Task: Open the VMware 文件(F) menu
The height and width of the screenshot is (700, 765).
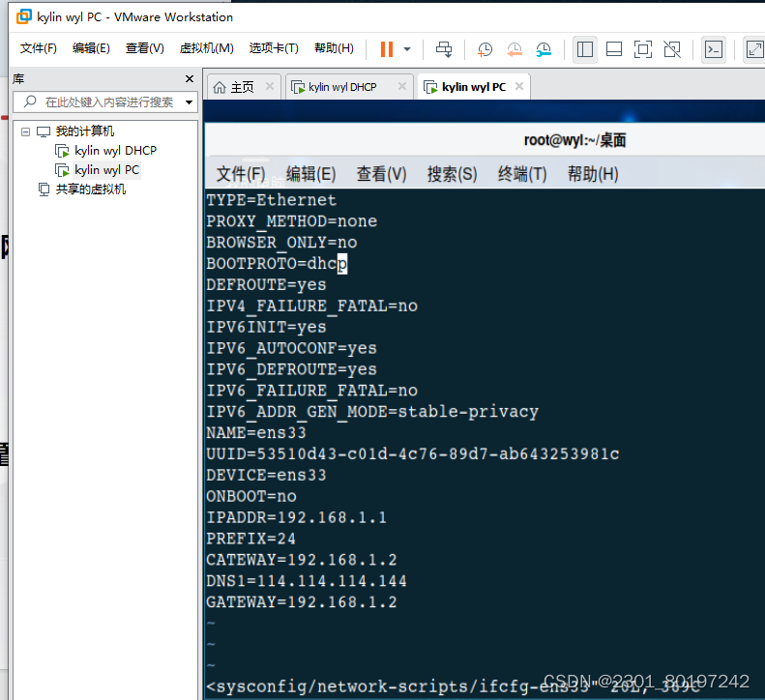Action: click(38, 48)
